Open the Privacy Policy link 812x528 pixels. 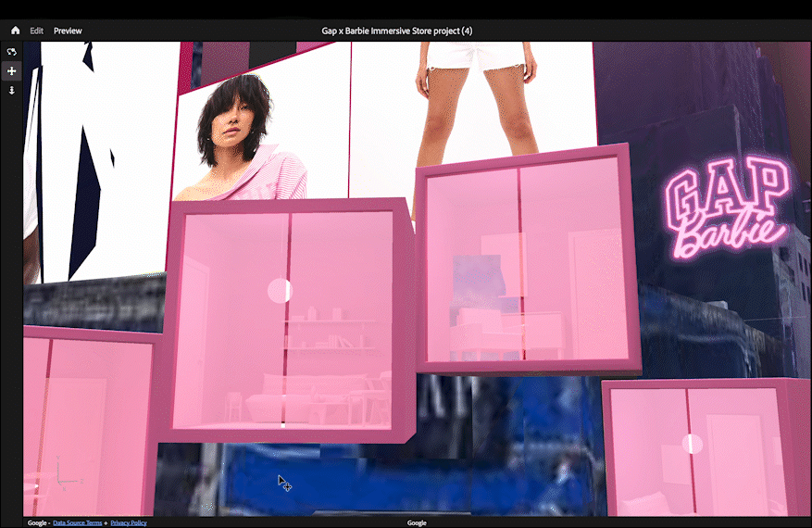[129, 522]
